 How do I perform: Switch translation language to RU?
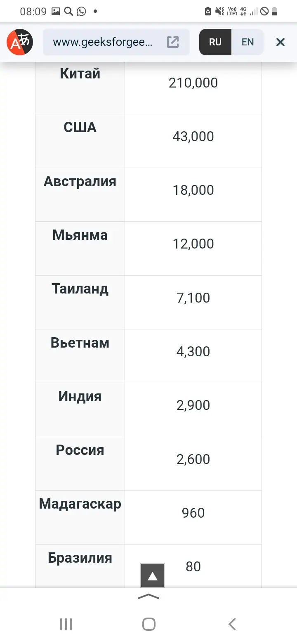tap(215, 42)
